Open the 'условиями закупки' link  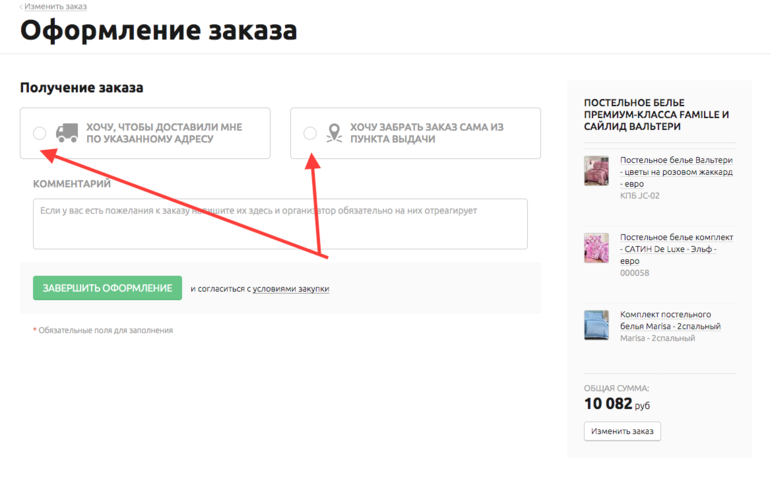point(290,289)
